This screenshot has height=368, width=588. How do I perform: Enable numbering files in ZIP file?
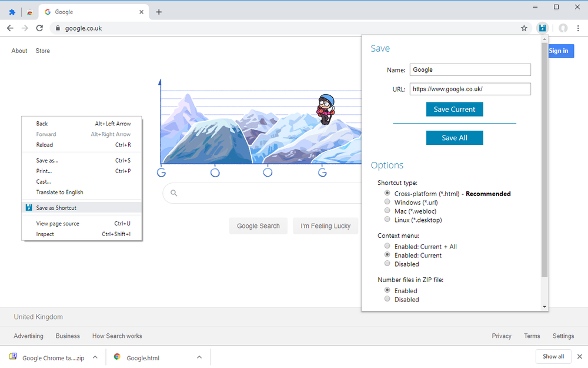387,290
